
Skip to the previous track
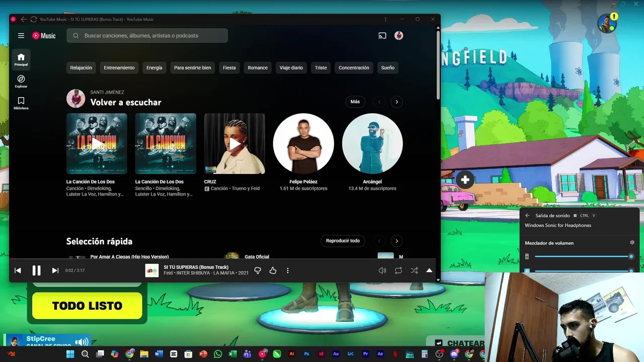click(18, 270)
